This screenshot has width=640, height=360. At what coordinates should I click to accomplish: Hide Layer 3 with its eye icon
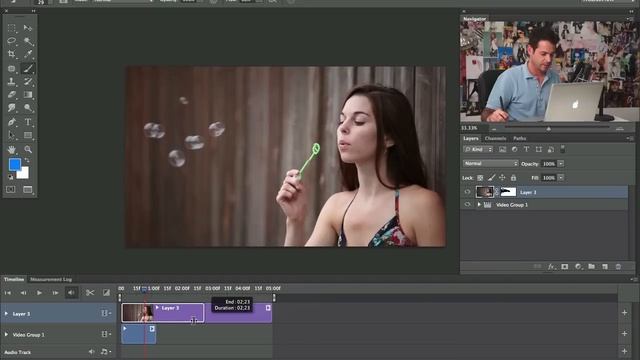(x=467, y=192)
